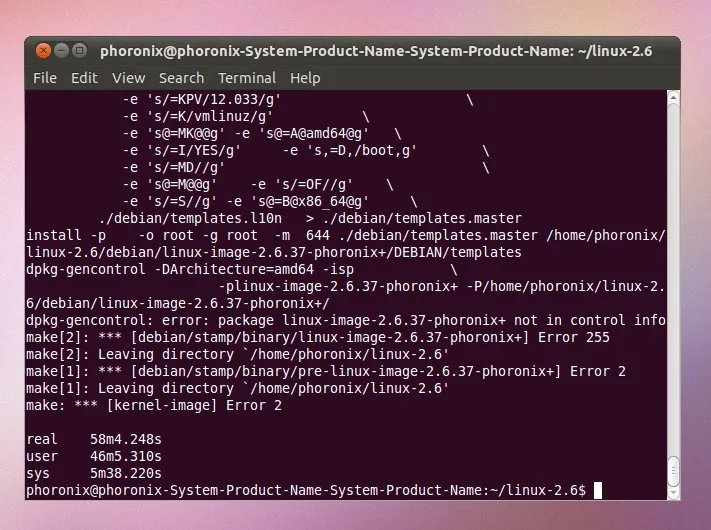Close the terminal window
Viewport: 711px width, 530px height.
(42, 50)
